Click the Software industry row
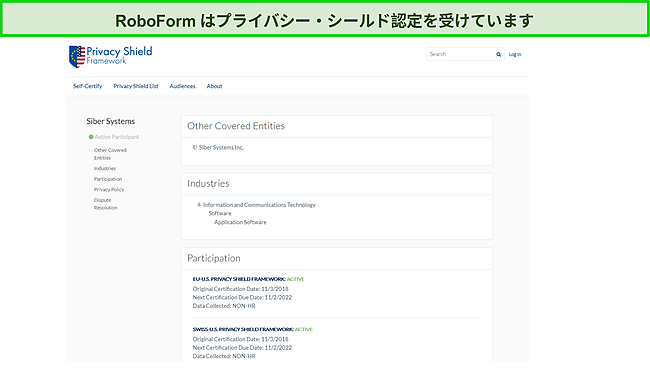 click(x=220, y=214)
